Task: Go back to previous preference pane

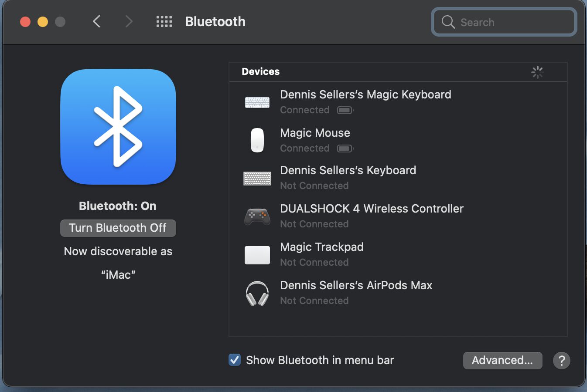Action: [97, 21]
